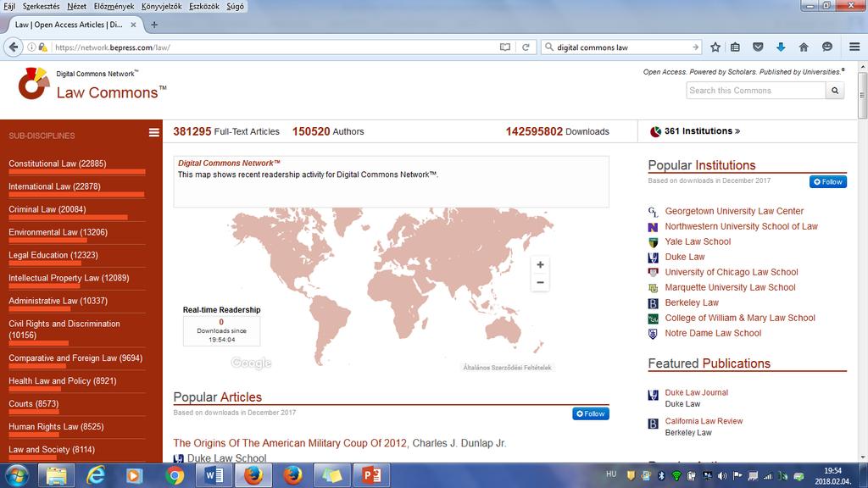This screenshot has width=868, height=488.
Task: Open Duke Law Journal publication
Action: click(697, 392)
